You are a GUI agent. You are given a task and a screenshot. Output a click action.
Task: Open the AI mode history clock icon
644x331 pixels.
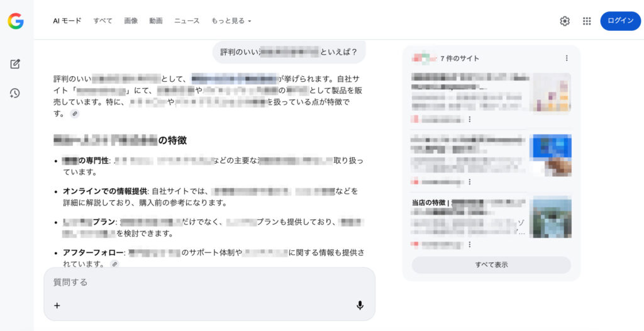point(15,93)
